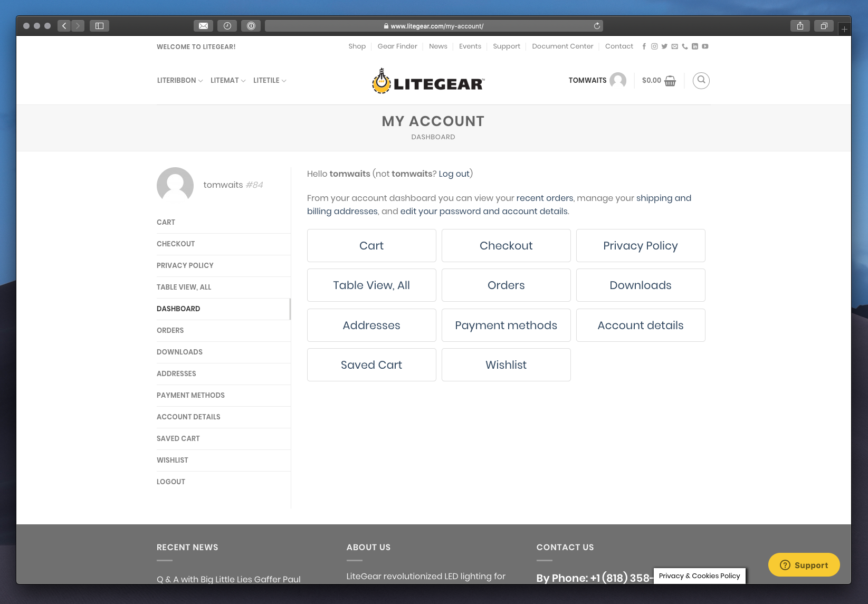The height and width of the screenshot is (604, 868).
Task: Follow the recent orders link
Action: (545, 198)
